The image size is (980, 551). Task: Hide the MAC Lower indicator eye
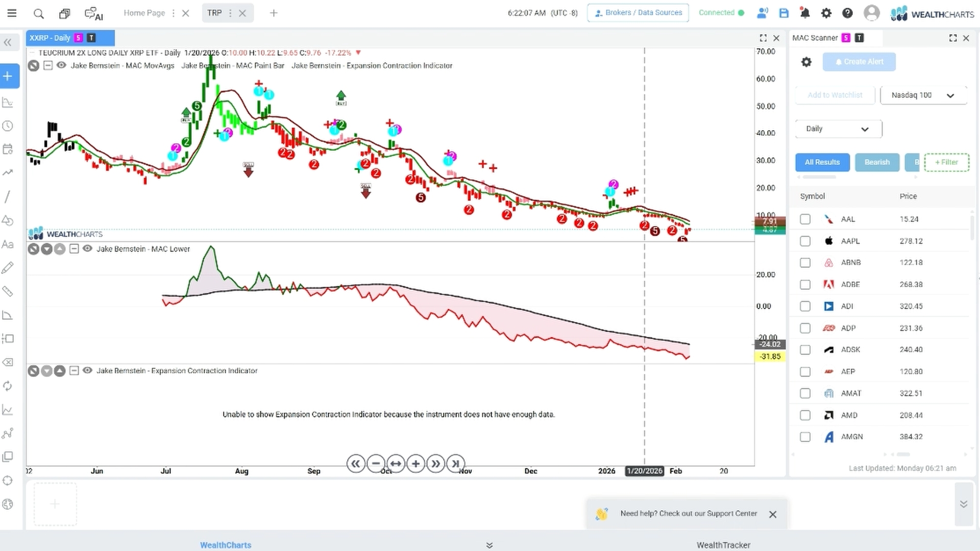(x=87, y=248)
